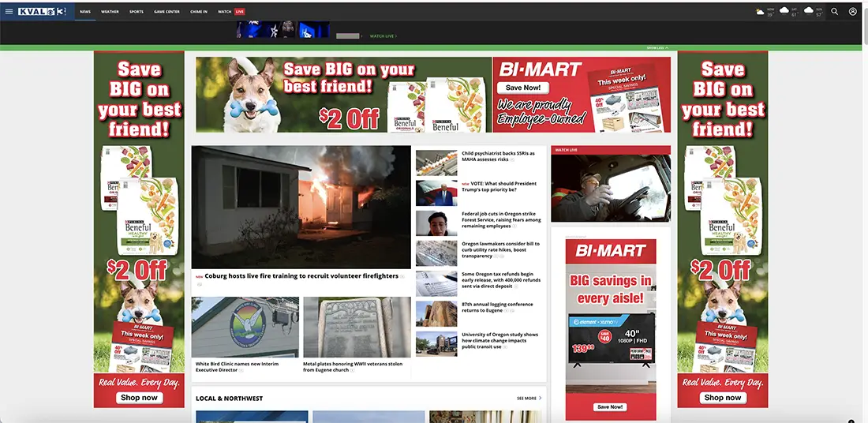Read White Bird Clinic interim director story
The image size is (868, 423).
(x=237, y=366)
